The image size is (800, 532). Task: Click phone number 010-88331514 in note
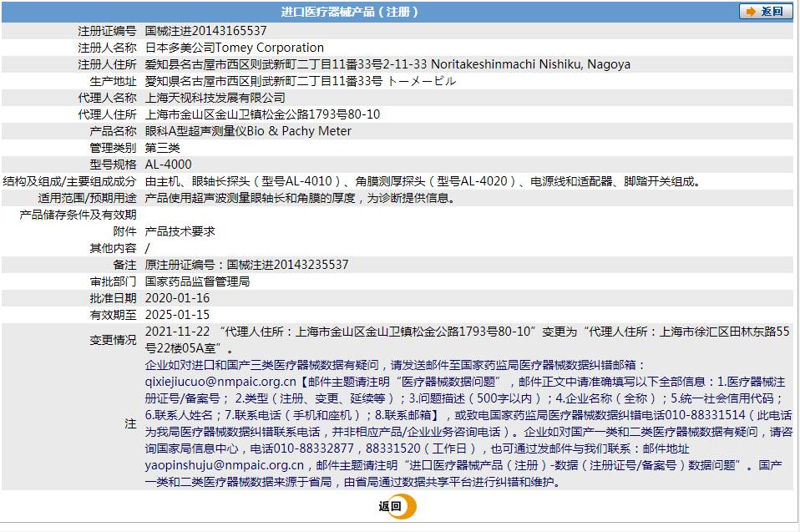(x=705, y=415)
